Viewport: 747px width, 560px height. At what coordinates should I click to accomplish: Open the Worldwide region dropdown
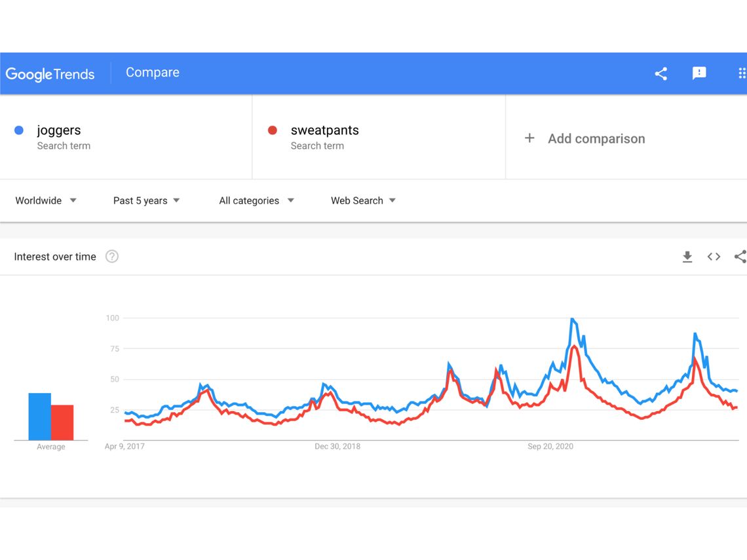46,200
